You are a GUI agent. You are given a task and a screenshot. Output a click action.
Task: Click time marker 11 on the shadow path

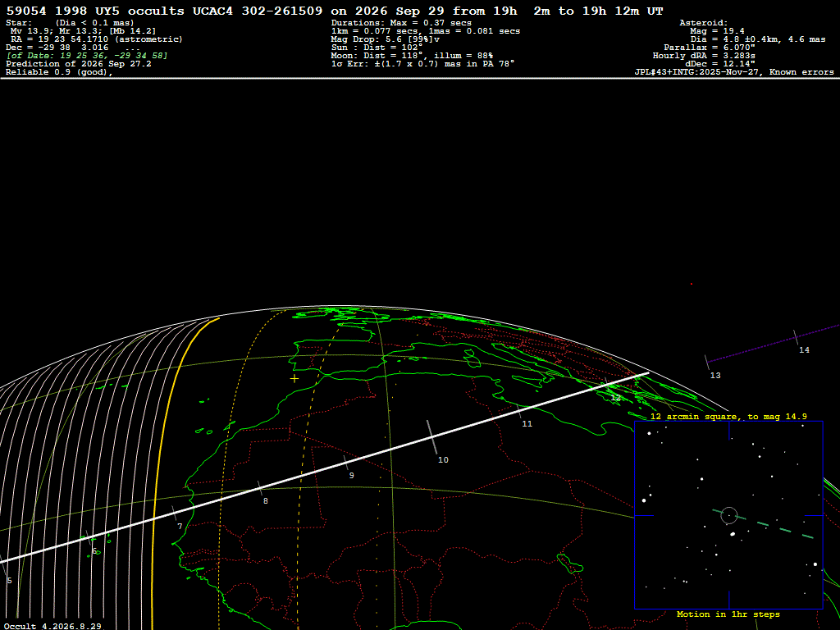[527, 424]
